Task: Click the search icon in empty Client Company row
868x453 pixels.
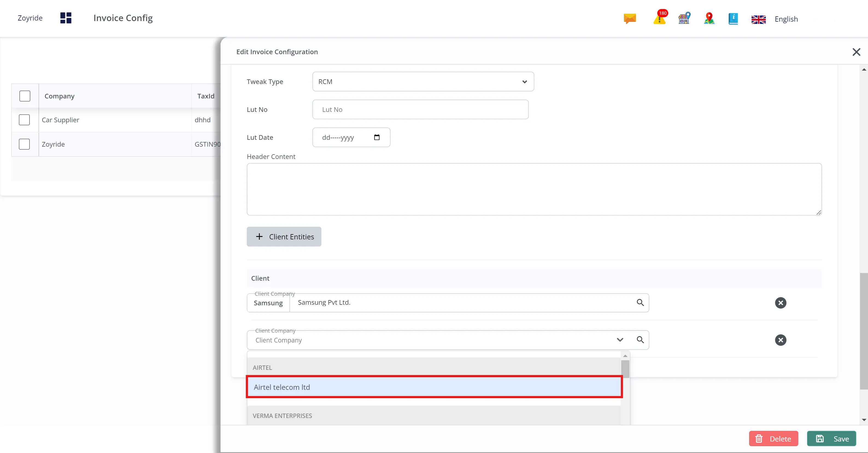Action: (x=640, y=340)
